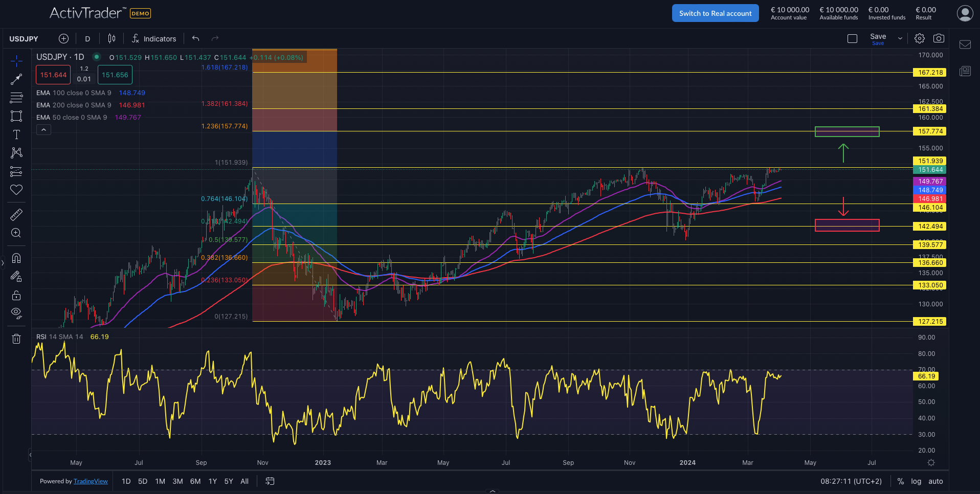Open the news feed panel icon

pyautogui.click(x=965, y=71)
